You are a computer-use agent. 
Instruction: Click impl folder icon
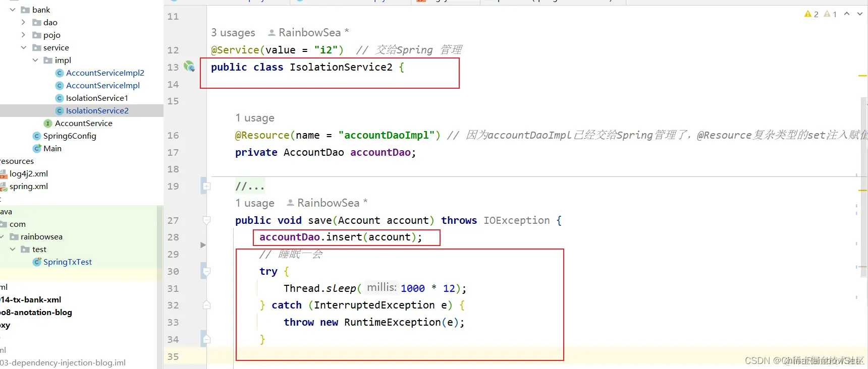pyautogui.click(x=48, y=60)
